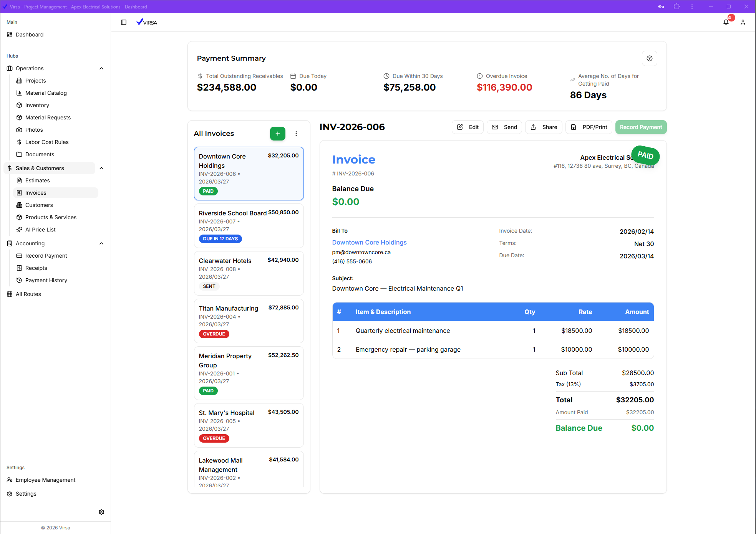Select Invoices in sidebar
The image size is (756, 534).
[x=56, y=193]
